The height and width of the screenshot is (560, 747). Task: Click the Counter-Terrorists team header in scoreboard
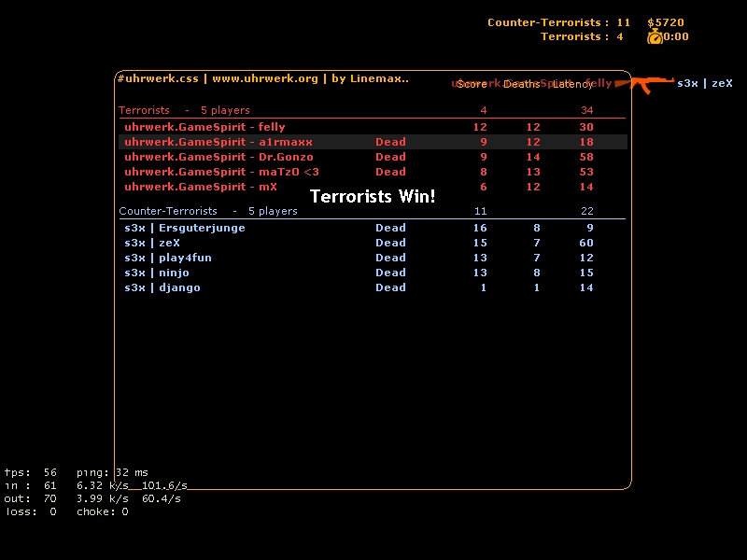tap(168, 211)
